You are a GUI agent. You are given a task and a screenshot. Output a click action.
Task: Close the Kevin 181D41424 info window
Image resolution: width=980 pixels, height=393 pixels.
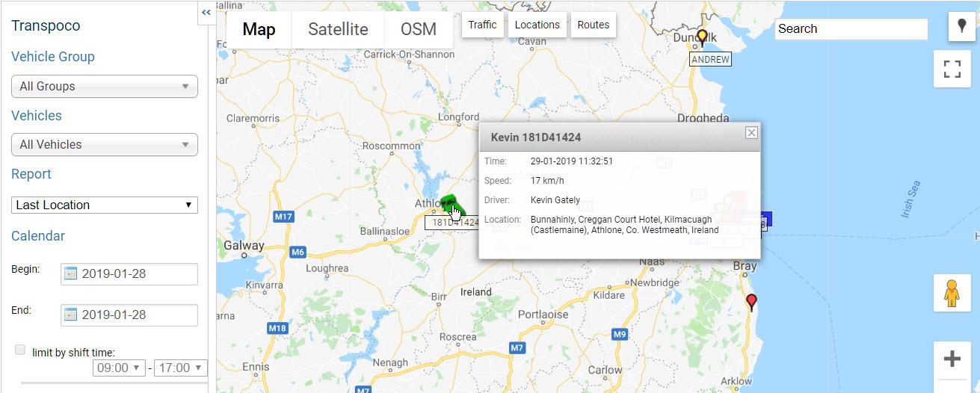click(751, 132)
